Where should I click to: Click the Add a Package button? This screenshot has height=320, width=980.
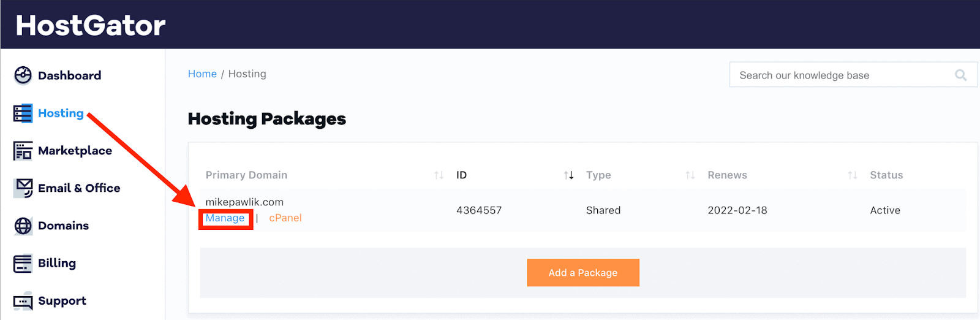[x=583, y=273]
